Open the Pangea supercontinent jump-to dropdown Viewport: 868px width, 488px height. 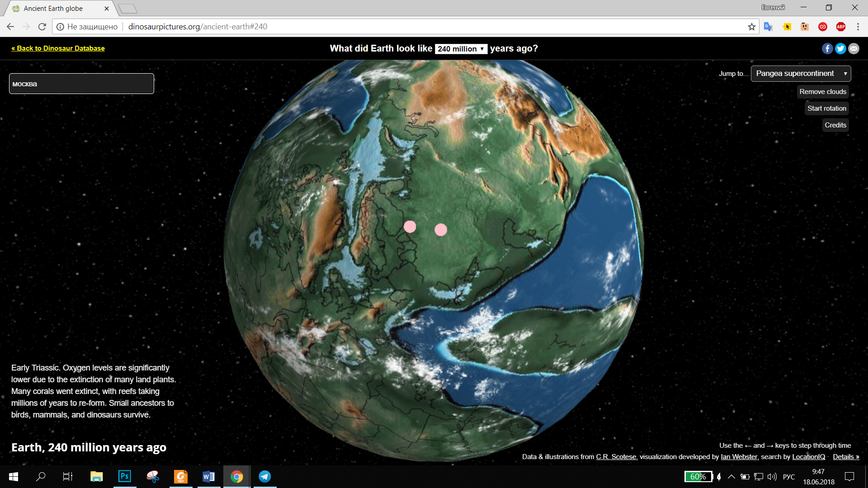(801, 74)
